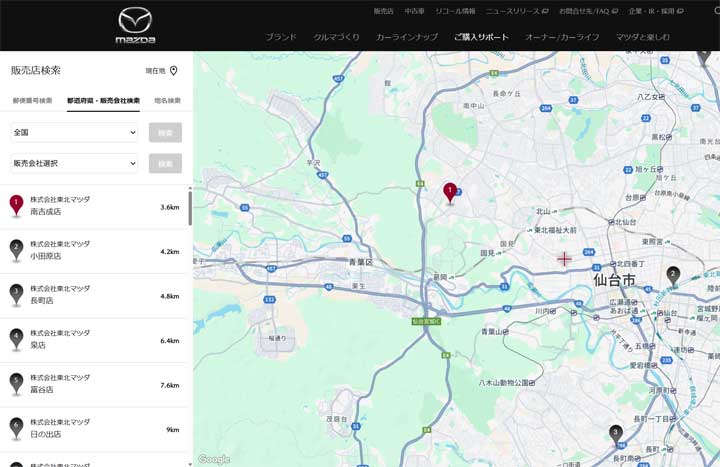Viewport: 720px width, 467px height.
Task: Use the 現在地 current location pin icon
Action: 174,71
